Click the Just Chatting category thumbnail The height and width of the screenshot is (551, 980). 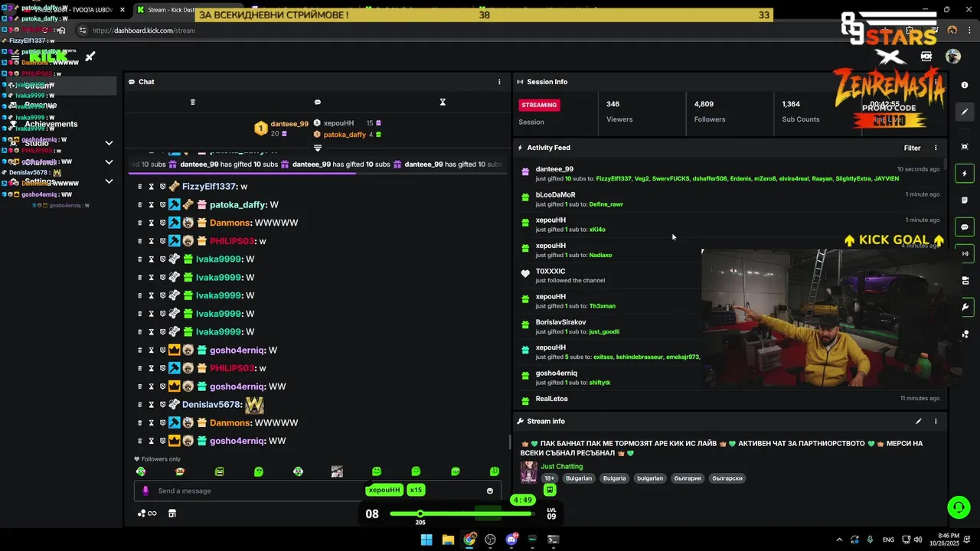pyautogui.click(x=528, y=472)
